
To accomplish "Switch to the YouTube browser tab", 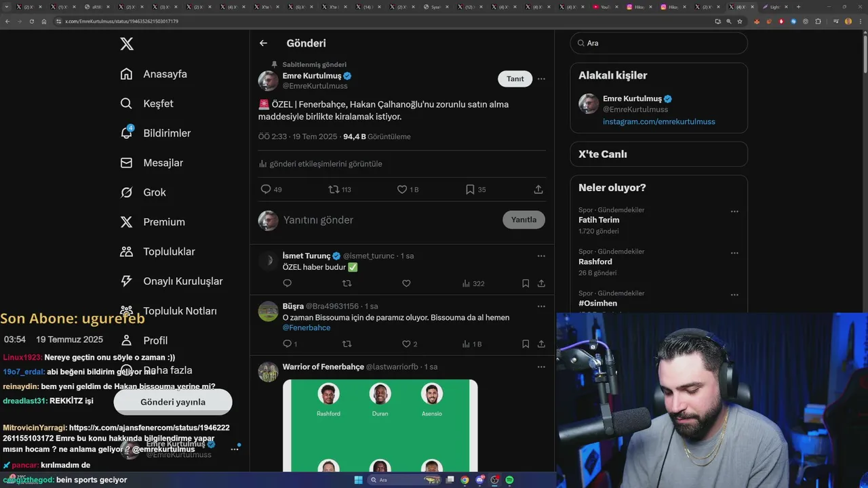I will point(606,7).
